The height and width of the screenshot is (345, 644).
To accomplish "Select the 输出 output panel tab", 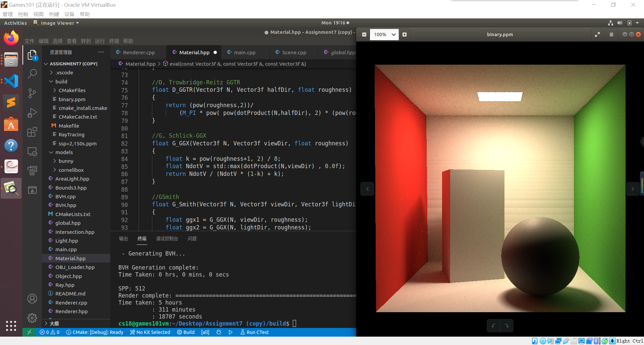I will click(x=123, y=238).
